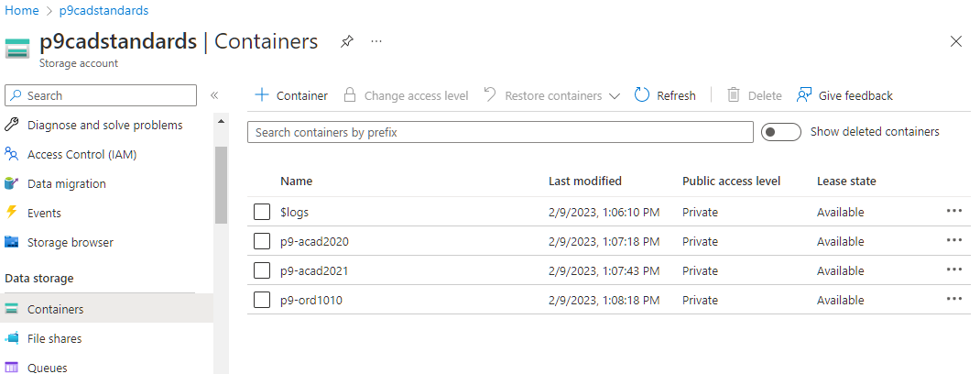Click the Search containers by prefix field

click(x=500, y=132)
